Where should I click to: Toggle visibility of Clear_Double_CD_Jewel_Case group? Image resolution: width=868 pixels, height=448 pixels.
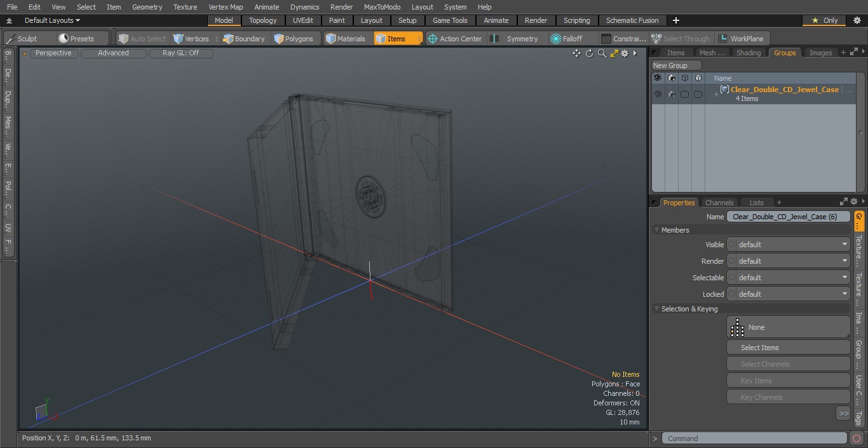pyautogui.click(x=657, y=94)
